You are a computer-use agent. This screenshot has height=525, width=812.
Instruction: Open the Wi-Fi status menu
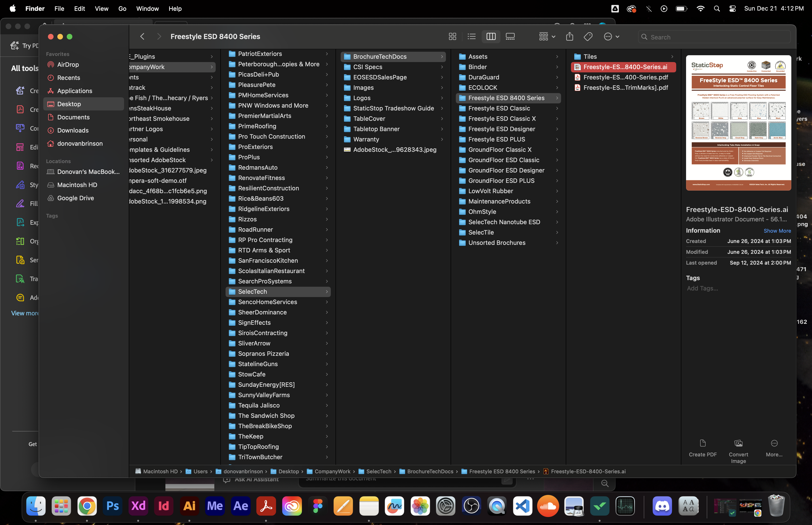pyautogui.click(x=700, y=8)
